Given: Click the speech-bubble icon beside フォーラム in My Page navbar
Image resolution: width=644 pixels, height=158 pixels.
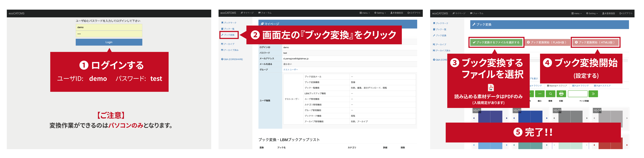Looking at the screenshot, I should [260, 13].
